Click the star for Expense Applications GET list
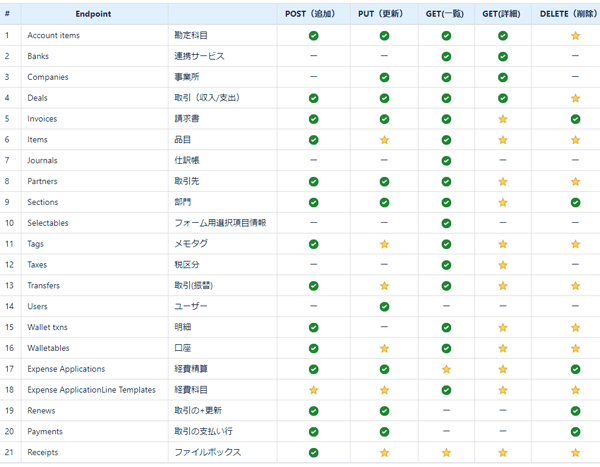 (x=446, y=369)
